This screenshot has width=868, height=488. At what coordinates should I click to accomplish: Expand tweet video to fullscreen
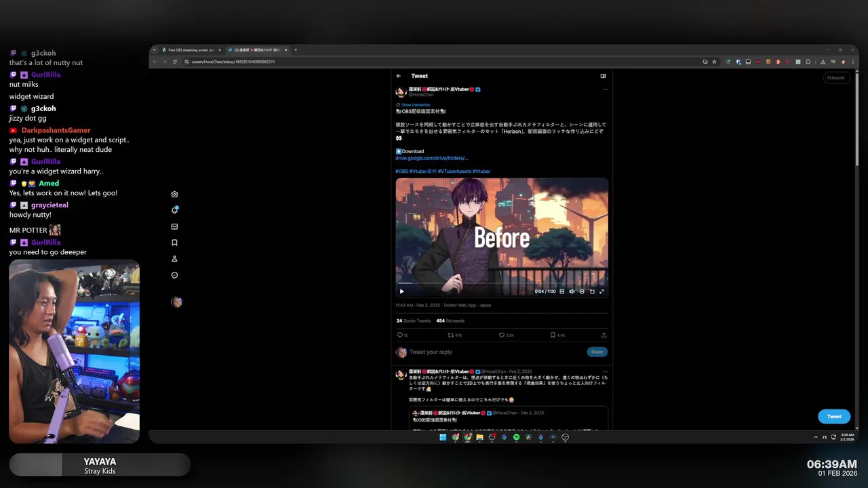point(601,291)
